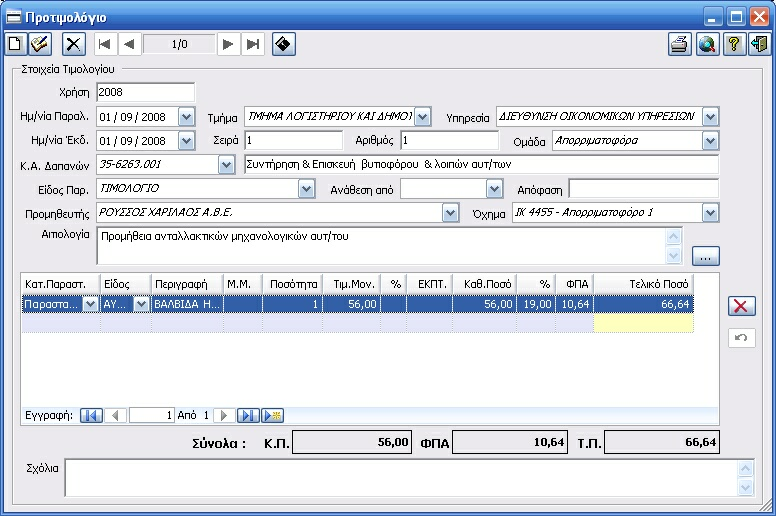This screenshot has height=516, width=776.
Task: Minimize the Προτιμολόγιο window
Action: tap(712, 17)
